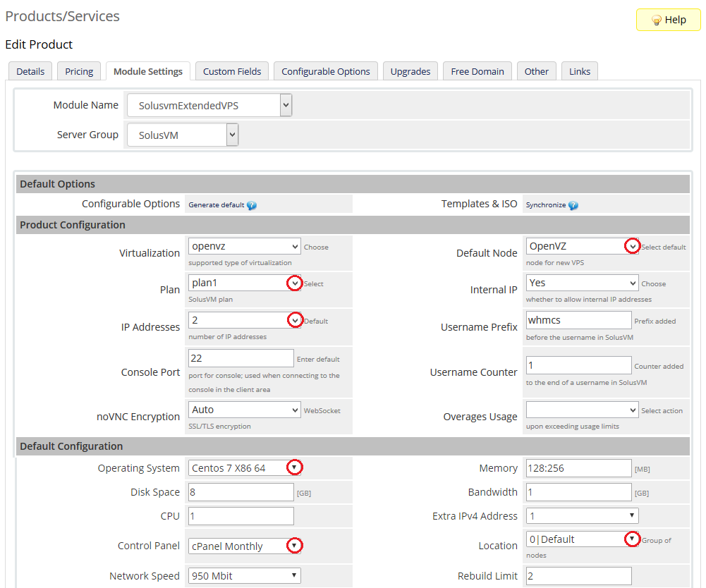This screenshot has width=706, height=588.
Task: Open the Details tab
Action: pyautogui.click(x=30, y=71)
